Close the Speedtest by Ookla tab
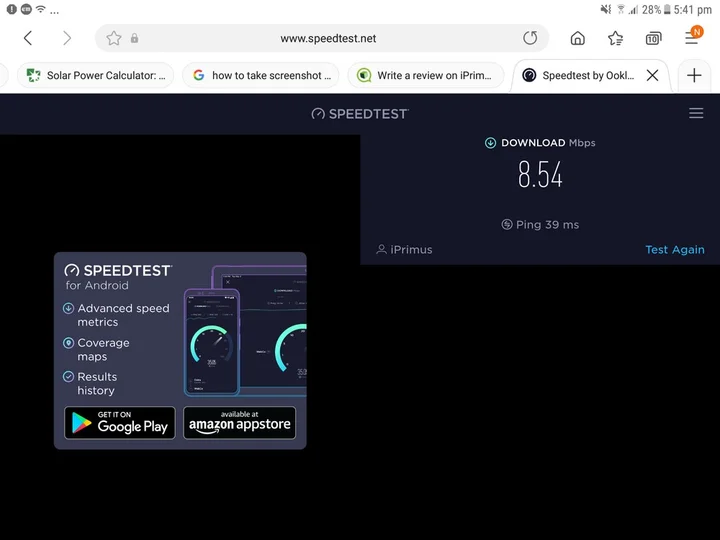The height and width of the screenshot is (540, 720). tap(652, 75)
